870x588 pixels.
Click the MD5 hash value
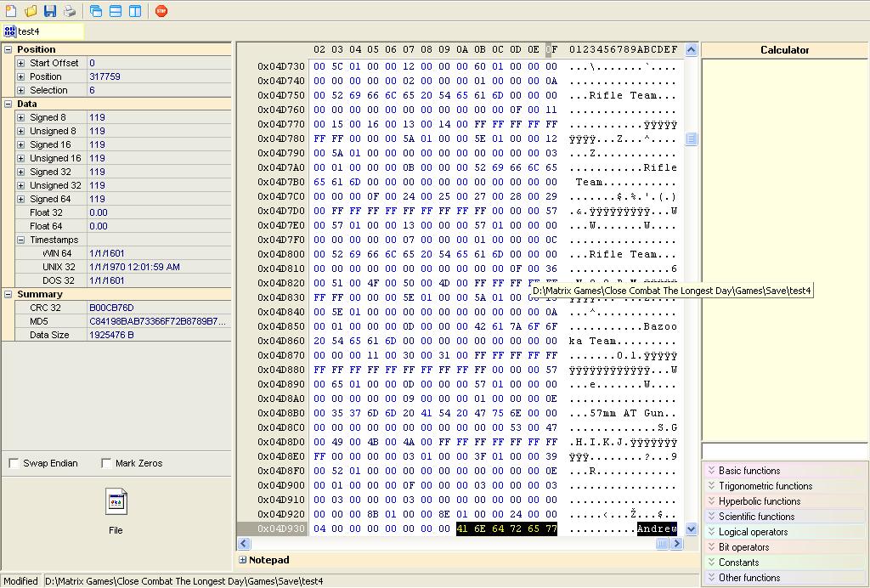coord(159,321)
